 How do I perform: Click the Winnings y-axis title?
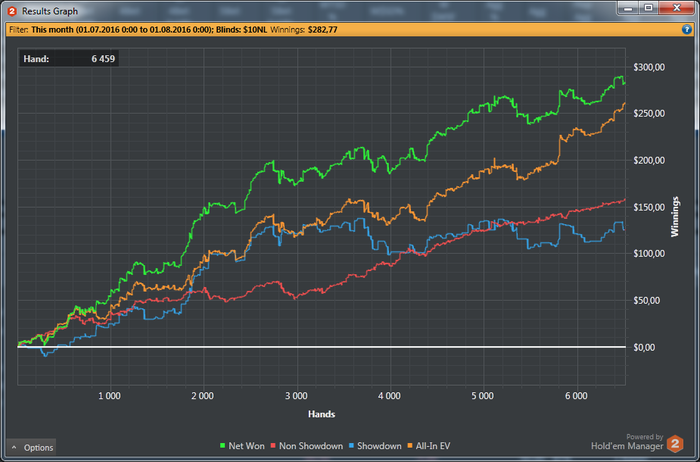click(x=675, y=216)
